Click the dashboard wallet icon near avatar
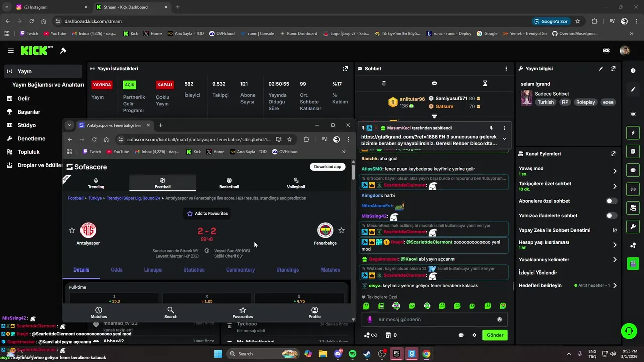The width and height of the screenshot is (644, 362). point(606,51)
